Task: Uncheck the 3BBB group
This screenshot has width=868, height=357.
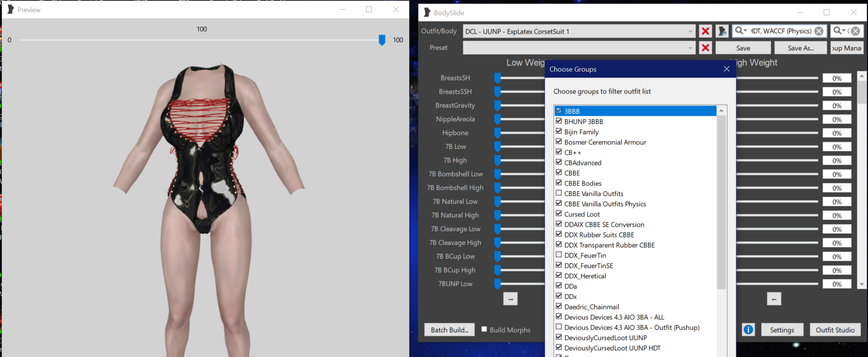Action: pyautogui.click(x=559, y=111)
